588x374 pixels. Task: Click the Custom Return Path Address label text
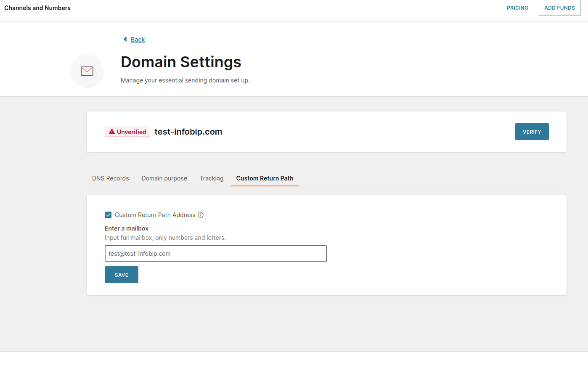(x=155, y=215)
